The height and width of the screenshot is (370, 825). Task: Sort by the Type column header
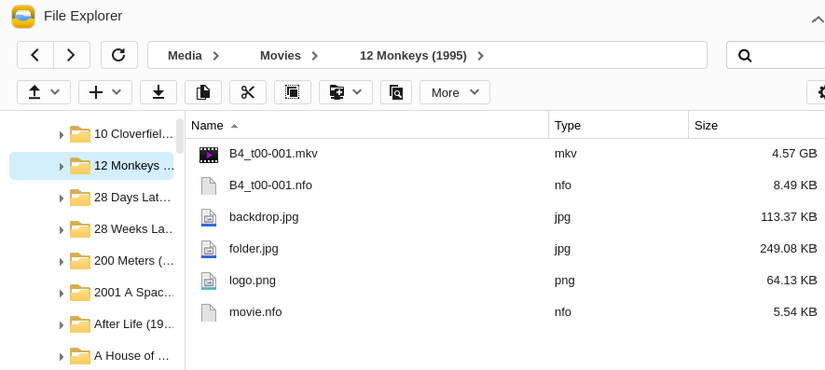point(618,125)
